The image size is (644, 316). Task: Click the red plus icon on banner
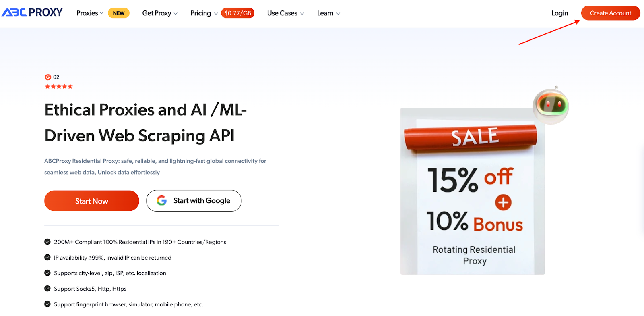click(503, 202)
